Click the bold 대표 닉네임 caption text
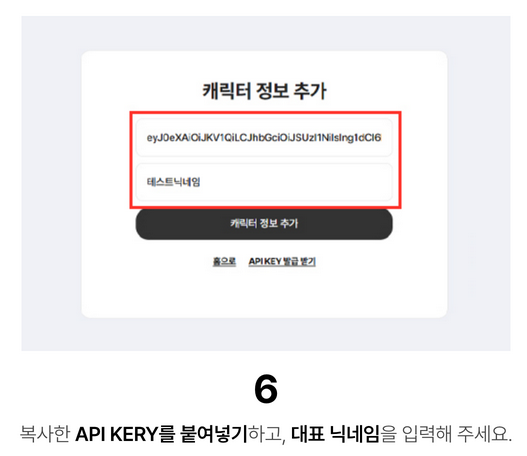This screenshot has height=456, width=527. pos(335,434)
